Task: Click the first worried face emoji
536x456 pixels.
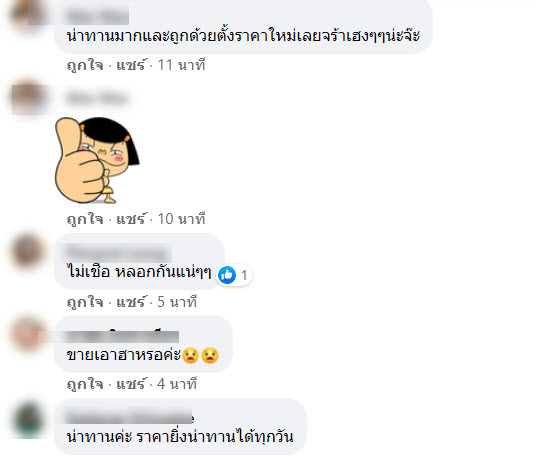Action: tap(190, 355)
